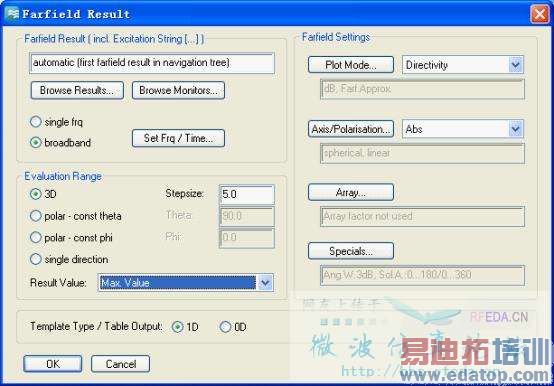The image size is (554, 386).
Task: Select polar - const theta option
Action: pyautogui.click(x=36, y=216)
